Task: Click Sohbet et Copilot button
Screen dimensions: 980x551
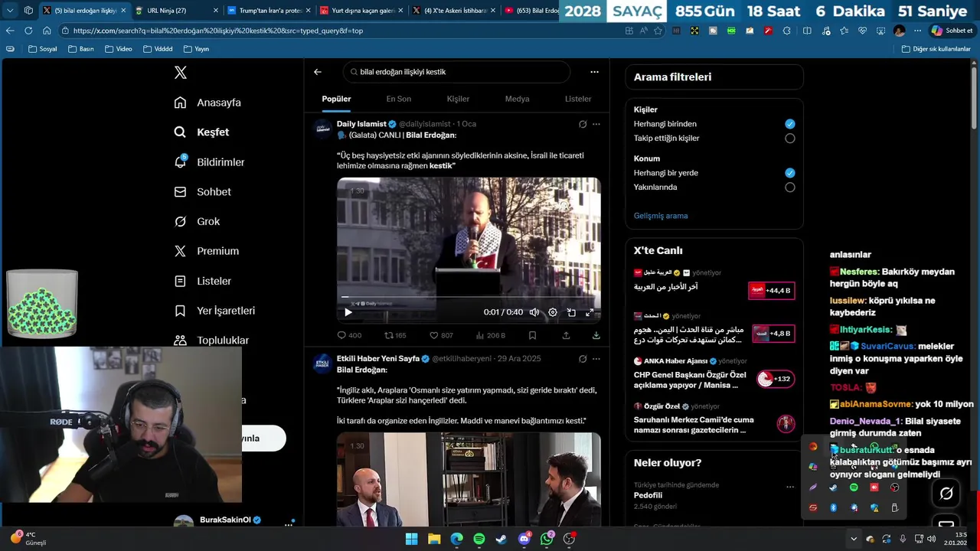Action: tap(952, 31)
